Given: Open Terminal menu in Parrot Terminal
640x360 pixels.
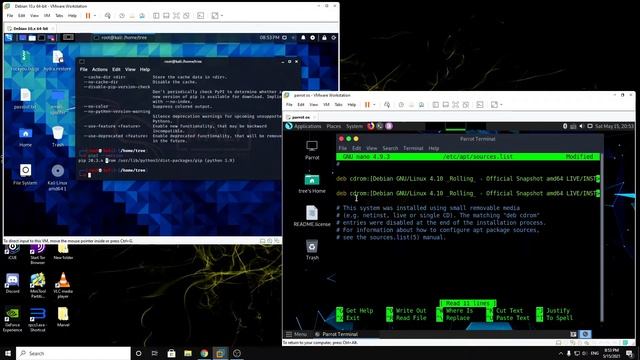Looking at the screenshot, I should point(413,148).
